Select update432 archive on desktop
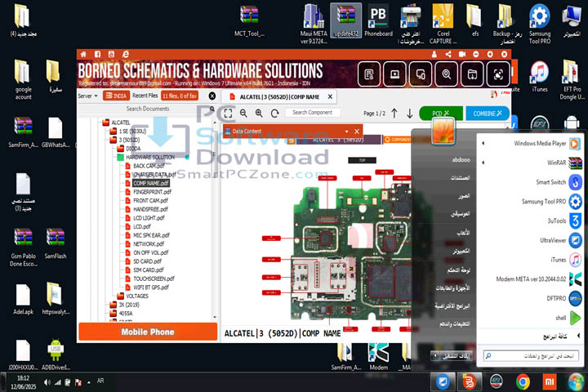 pyautogui.click(x=345, y=21)
